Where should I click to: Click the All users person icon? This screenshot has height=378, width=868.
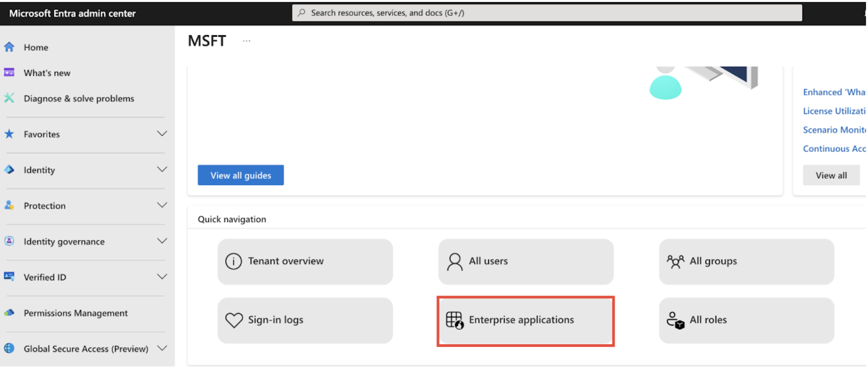[x=455, y=262]
